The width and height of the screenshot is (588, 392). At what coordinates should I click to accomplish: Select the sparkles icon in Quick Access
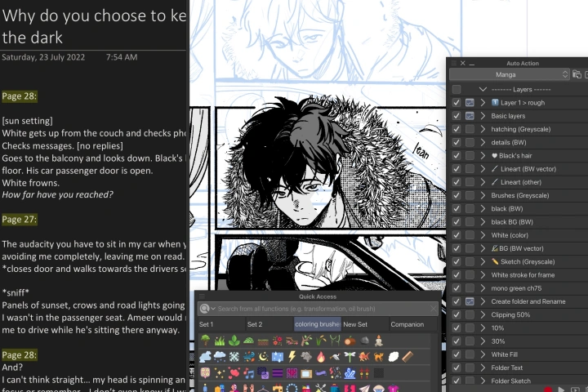(x=220, y=373)
